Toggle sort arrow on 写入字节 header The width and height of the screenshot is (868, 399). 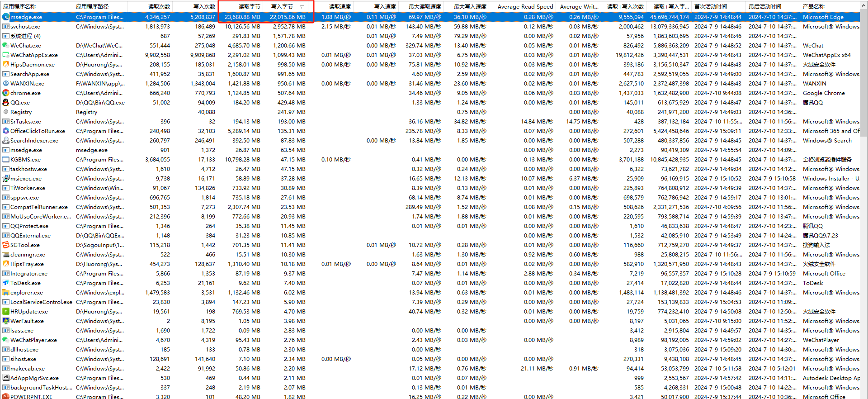click(302, 7)
